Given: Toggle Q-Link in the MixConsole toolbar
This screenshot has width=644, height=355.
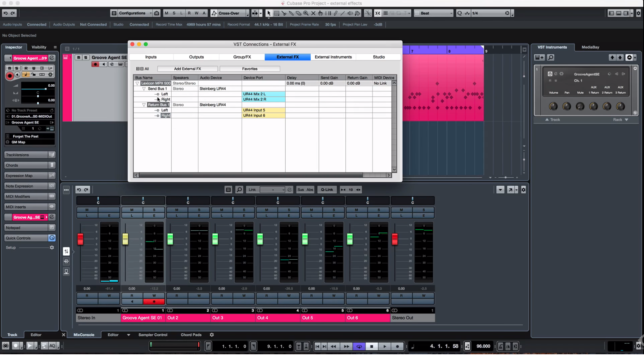Looking at the screenshot, I should pos(327,190).
